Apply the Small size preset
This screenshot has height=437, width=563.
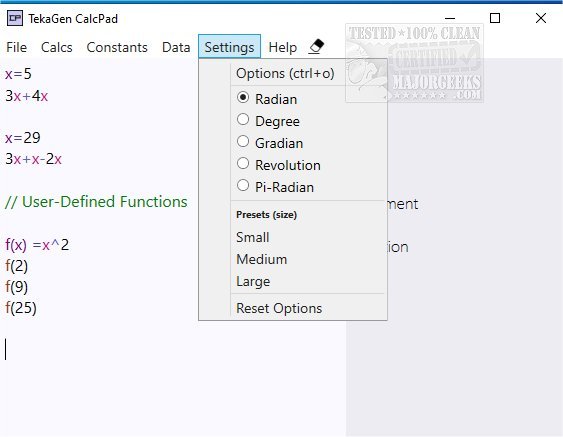click(252, 237)
